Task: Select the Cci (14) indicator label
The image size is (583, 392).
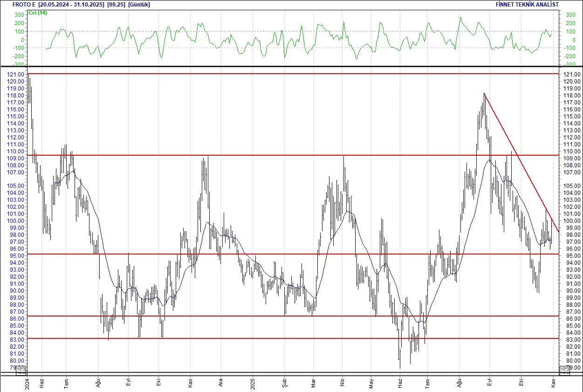Action: [38, 13]
